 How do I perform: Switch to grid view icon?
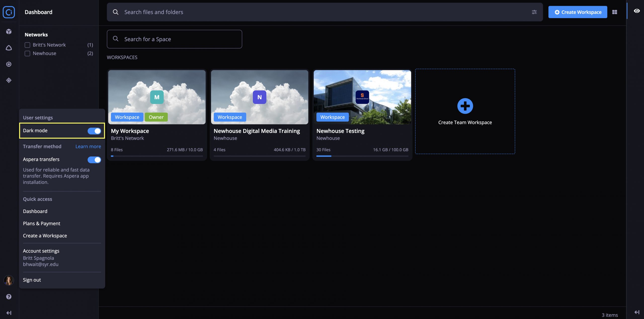(x=615, y=12)
